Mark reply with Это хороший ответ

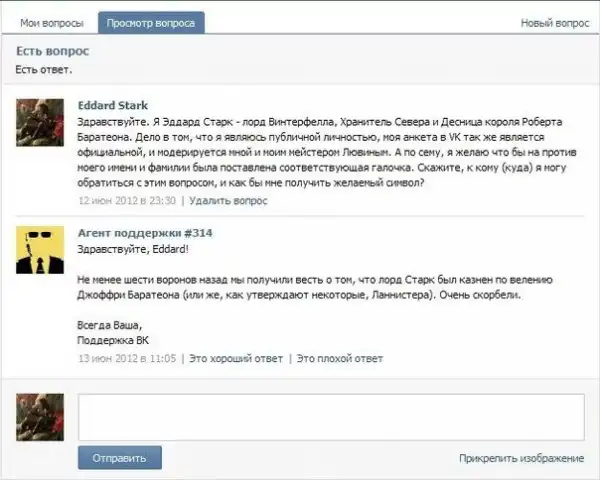click(235, 357)
